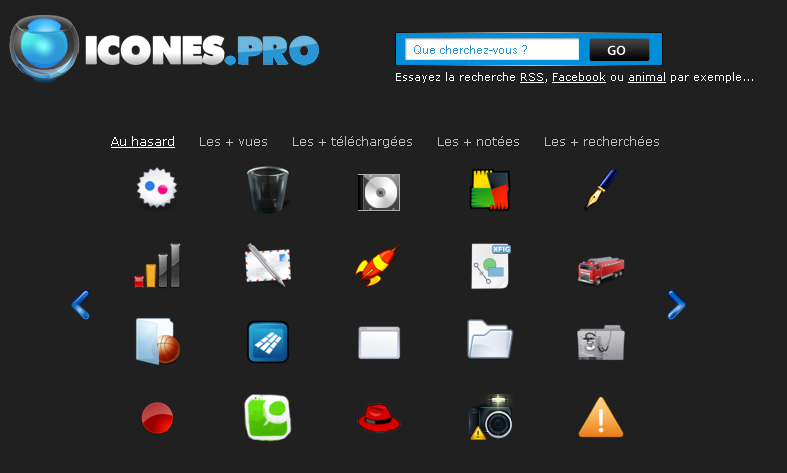Image resolution: width=787 pixels, height=473 pixels.
Task: Focus the Que cherchez-vous search field
Action: click(x=492, y=50)
